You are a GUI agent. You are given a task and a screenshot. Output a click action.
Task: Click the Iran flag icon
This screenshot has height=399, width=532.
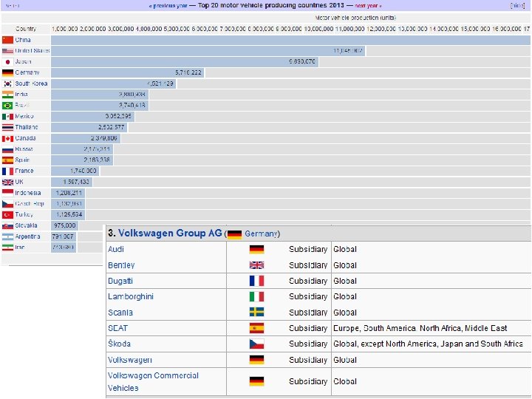click(x=7, y=248)
